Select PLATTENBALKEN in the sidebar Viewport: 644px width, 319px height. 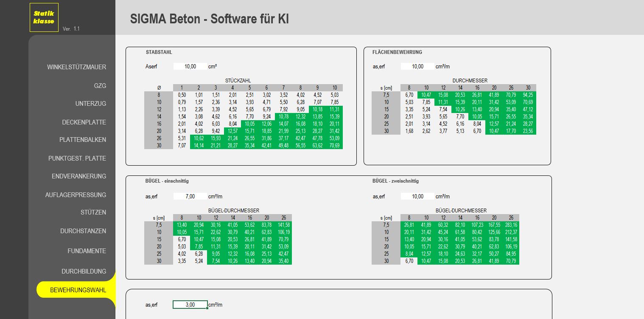[82, 140]
